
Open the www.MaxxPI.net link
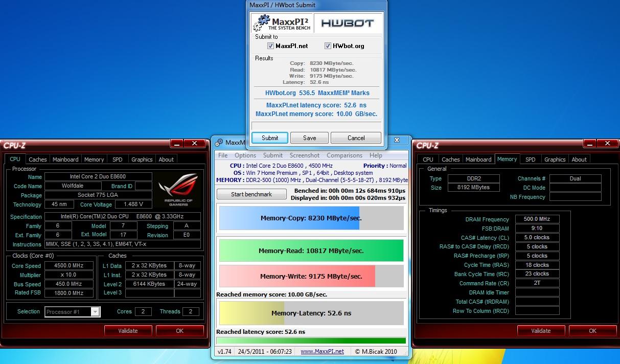click(322, 351)
